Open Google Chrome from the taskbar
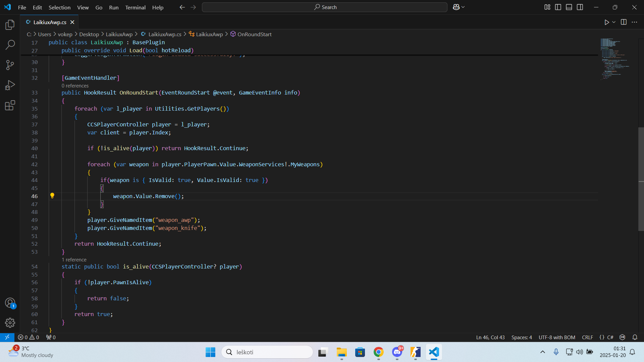The width and height of the screenshot is (644, 362). (x=378, y=352)
